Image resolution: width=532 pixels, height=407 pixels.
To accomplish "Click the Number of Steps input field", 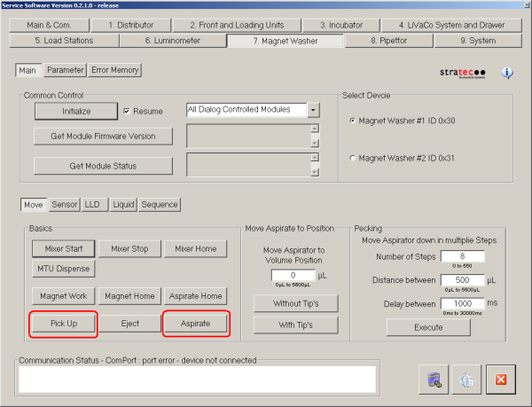I will pos(460,257).
